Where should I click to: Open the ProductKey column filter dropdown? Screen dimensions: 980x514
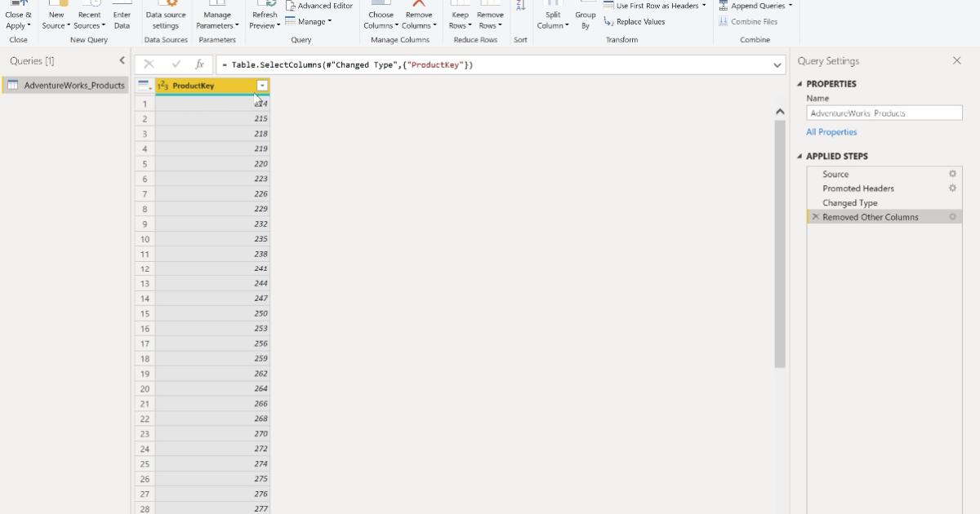pos(261,85)
